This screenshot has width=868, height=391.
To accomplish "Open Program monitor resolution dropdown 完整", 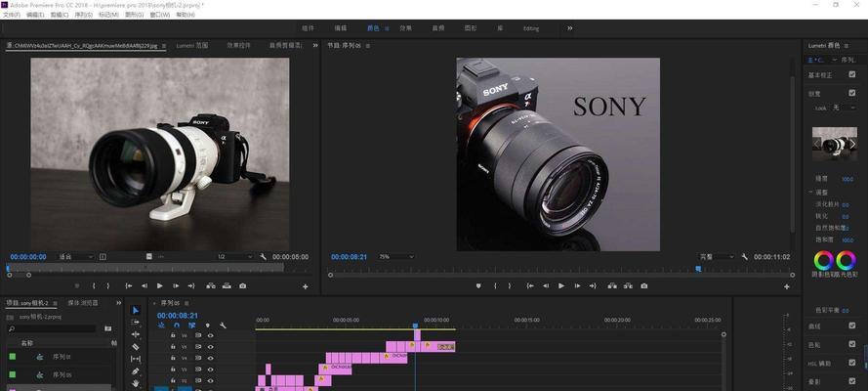I will click(x=717, y=257).
